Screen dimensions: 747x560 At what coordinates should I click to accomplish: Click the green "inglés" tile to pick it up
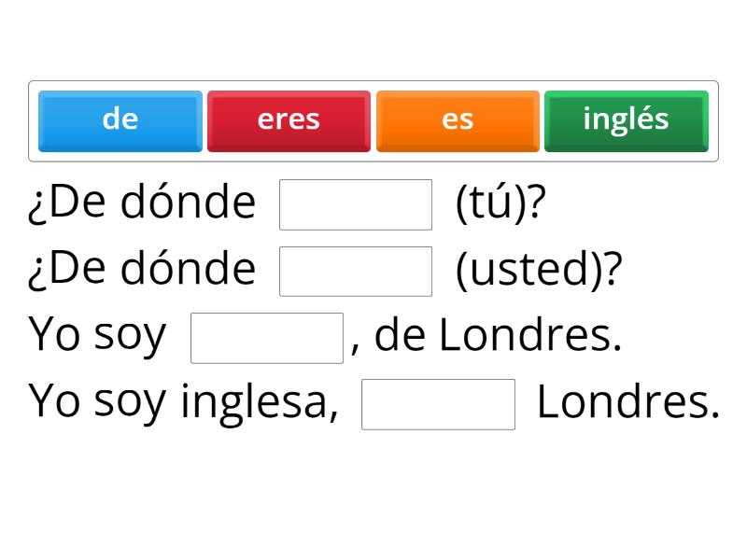pyautogui.click(x=625, y=119)
